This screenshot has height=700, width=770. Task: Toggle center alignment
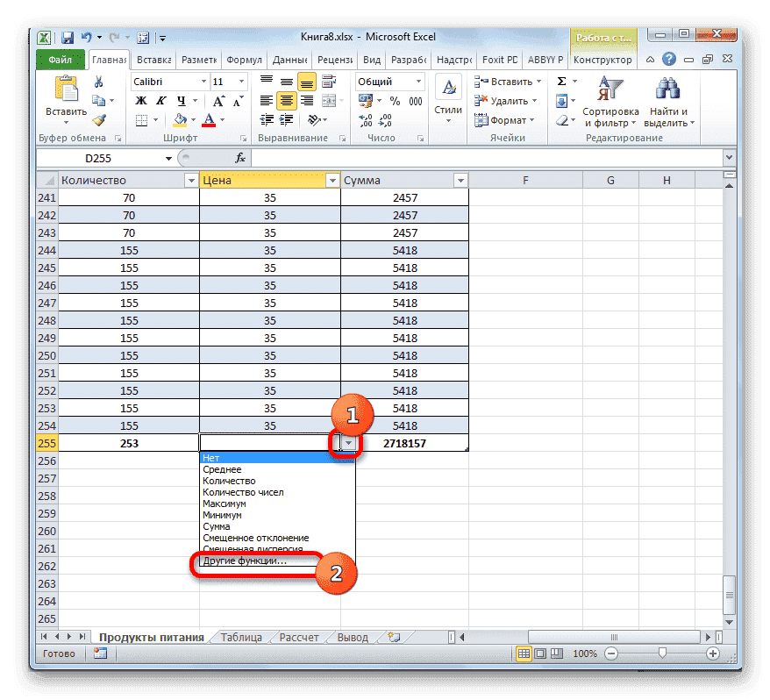pyautogui.click(x=286, y=100)
